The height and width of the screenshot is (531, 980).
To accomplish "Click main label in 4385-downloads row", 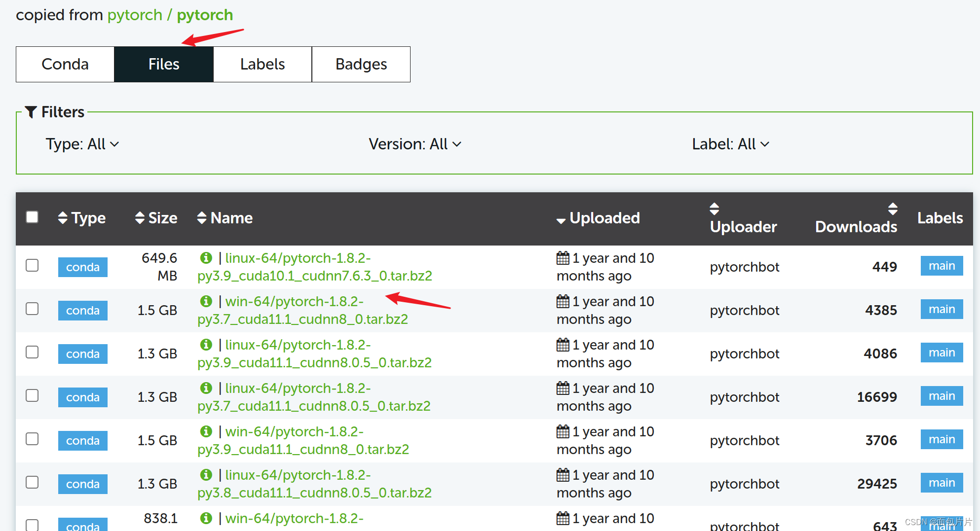I will 942,309.
